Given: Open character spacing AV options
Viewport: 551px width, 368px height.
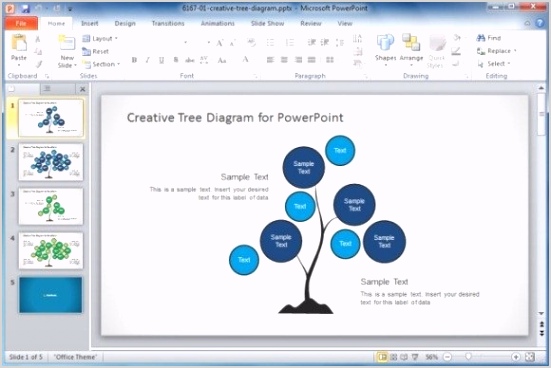Looking at the screenshot, I should (204, 60).
